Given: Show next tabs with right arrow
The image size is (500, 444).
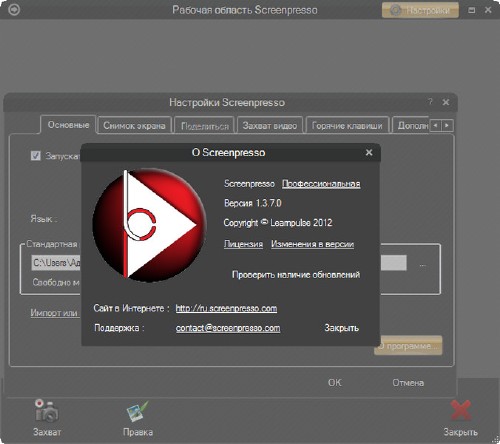Looking at the screenshot, I should (447, 125).
